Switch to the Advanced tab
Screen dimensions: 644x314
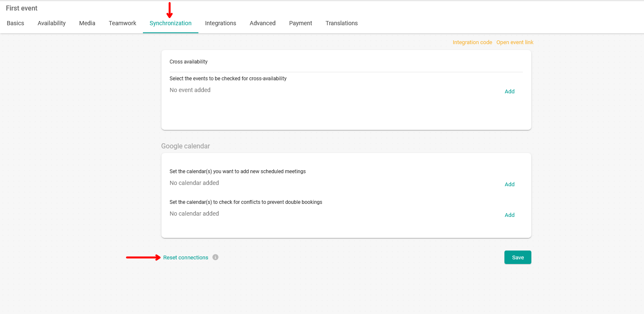pos(263,23)
